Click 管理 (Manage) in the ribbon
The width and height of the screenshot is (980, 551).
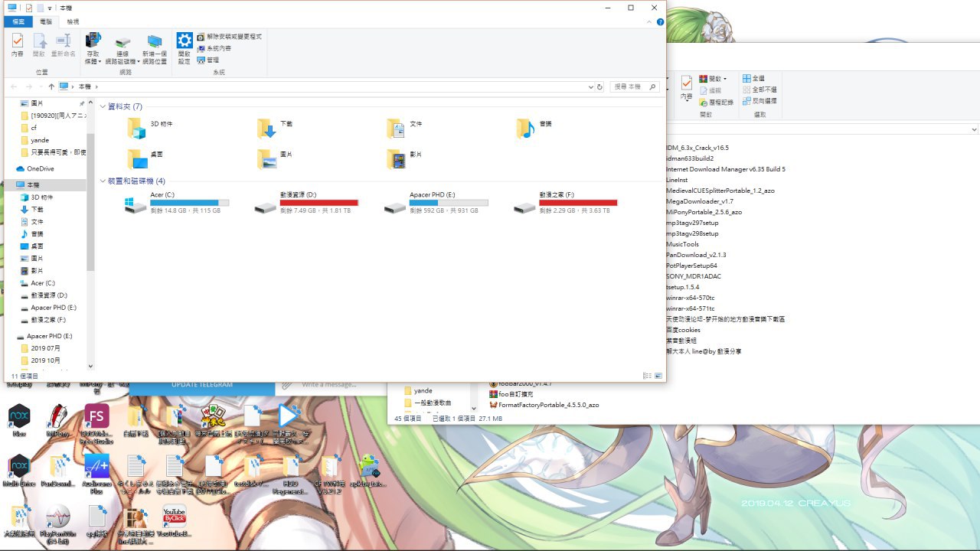pos(208,60)
